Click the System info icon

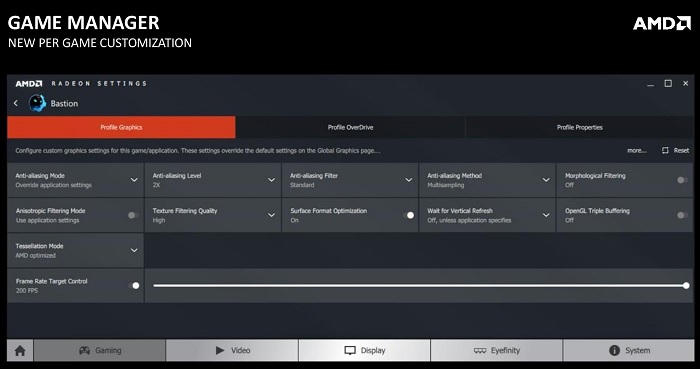[614, 350]
